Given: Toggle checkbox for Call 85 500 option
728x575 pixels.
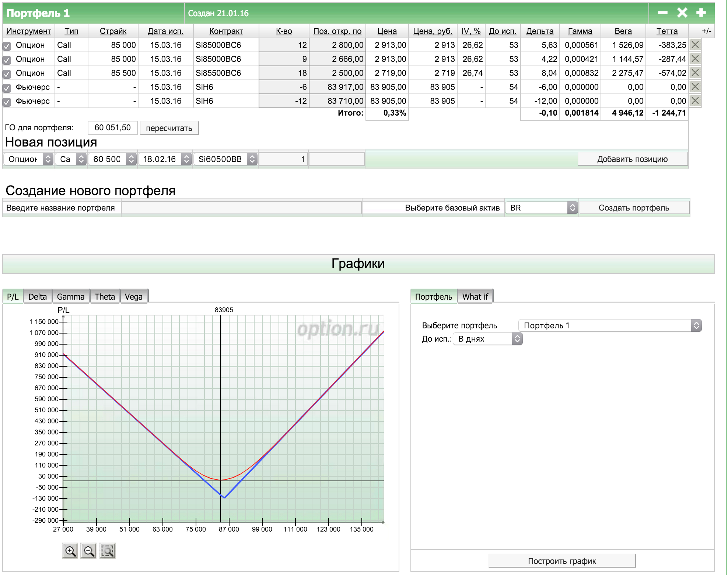Looking at the screenshot, I should pos(7,74).
